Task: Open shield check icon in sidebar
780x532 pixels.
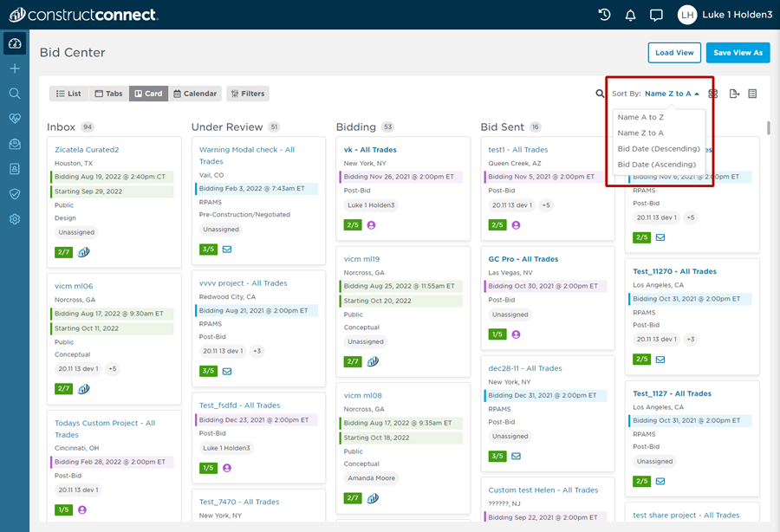Action: (x=15, y=194)
